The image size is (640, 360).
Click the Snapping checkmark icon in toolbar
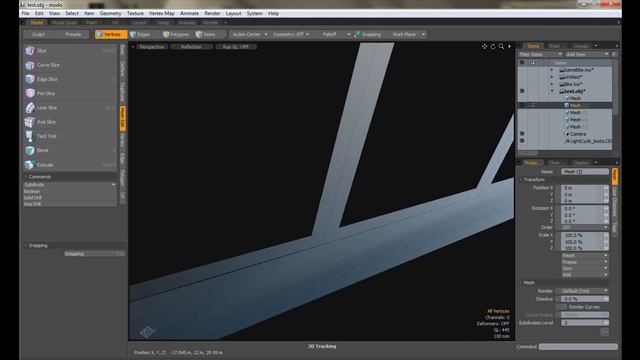coord(358,34)
